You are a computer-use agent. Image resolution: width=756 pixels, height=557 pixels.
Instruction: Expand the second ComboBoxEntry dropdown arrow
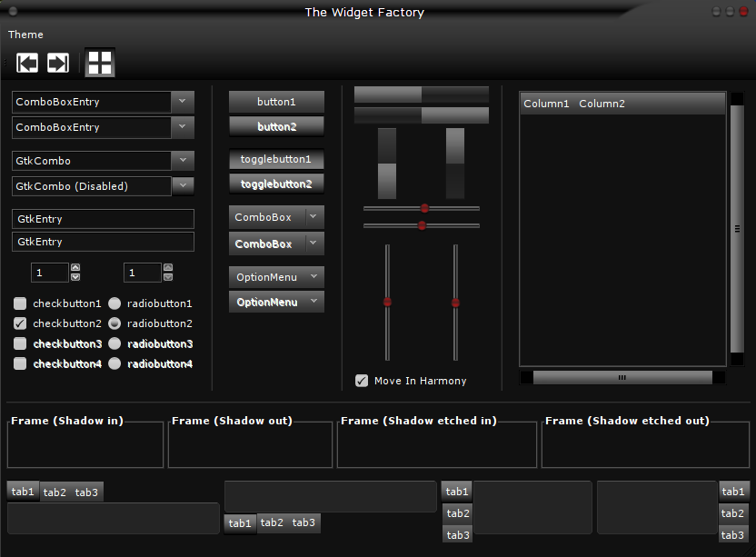(183, 127)
